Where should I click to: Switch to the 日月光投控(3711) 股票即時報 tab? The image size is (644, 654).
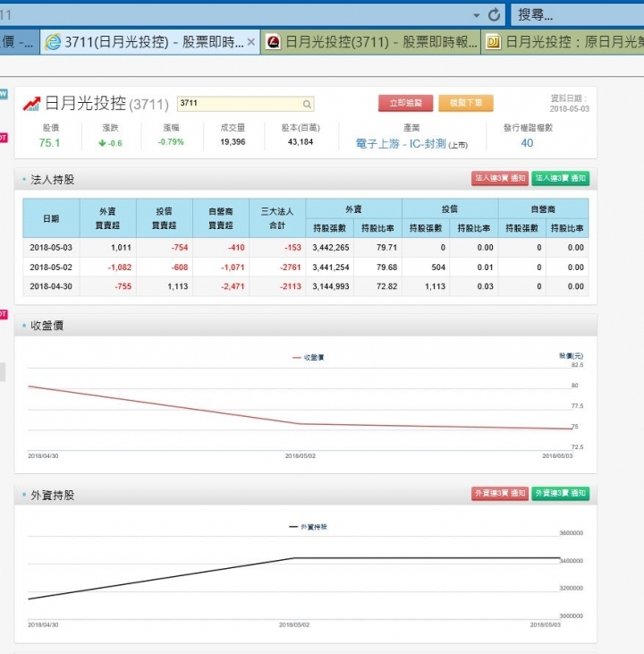(x=371, y=42)
